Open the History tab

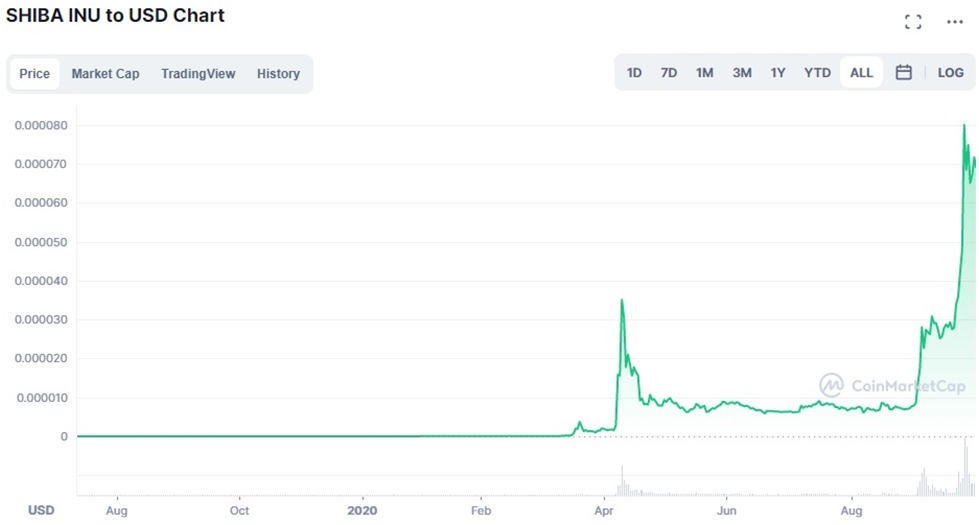[278, 74]
